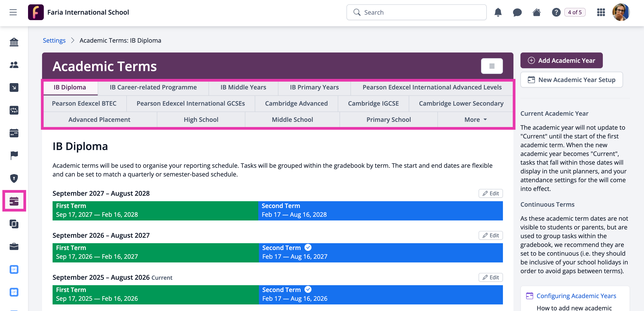Open the CP programme sidebar icon
The image size is (644, 311).
click(14, 292)
